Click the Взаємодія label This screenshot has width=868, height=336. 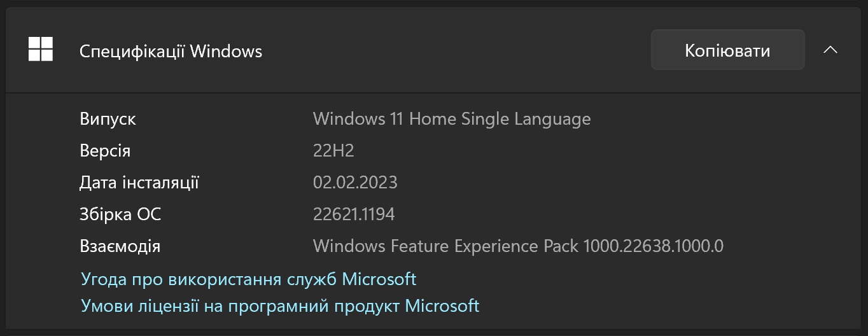120,246
